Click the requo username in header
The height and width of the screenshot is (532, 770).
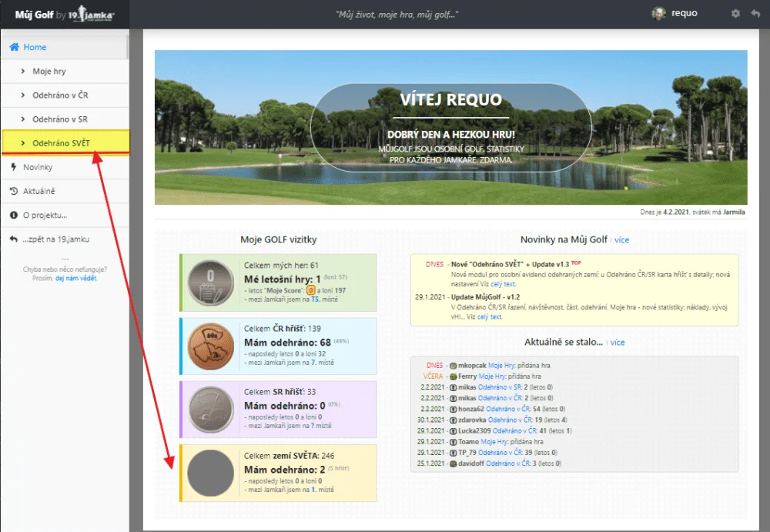point(684,13)
